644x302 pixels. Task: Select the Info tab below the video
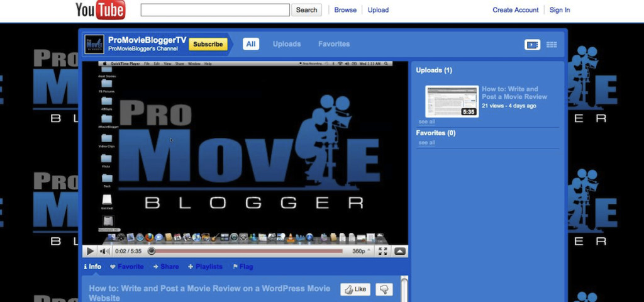coord(92,267)
